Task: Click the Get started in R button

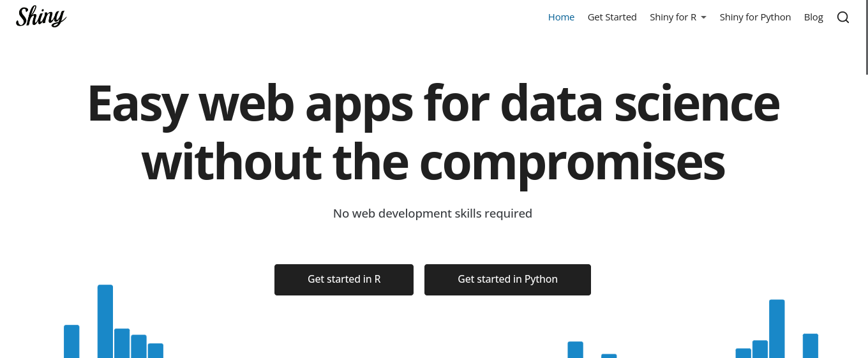Action: pyautogui.click(x=344, y=280)
